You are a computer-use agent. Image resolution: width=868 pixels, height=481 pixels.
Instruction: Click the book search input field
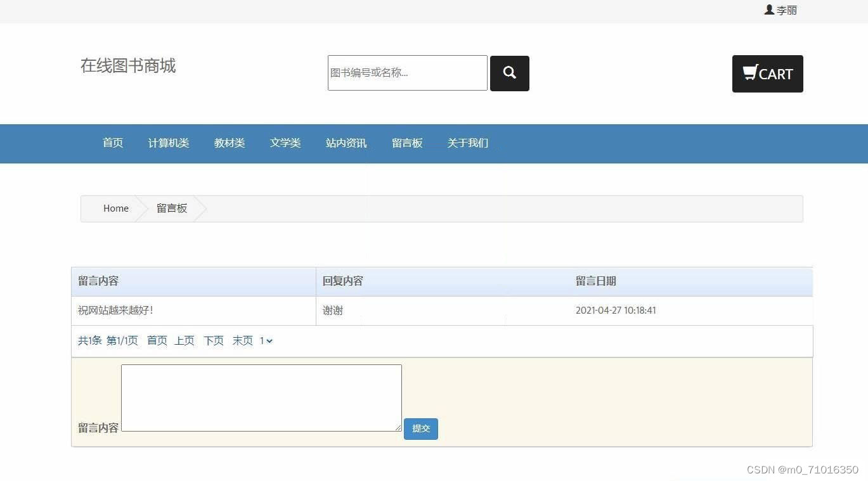coord(406,72)
